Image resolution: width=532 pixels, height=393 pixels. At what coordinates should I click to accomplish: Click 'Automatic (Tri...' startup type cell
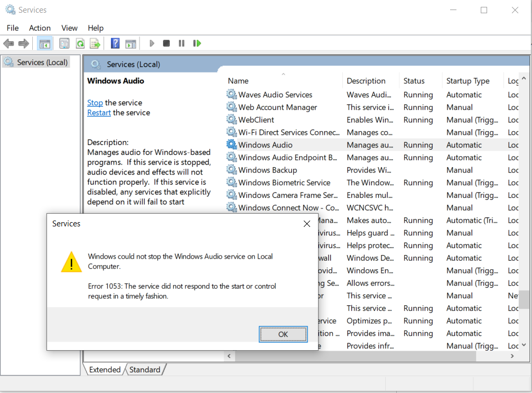pyautogui.click(x=472, y=221)
